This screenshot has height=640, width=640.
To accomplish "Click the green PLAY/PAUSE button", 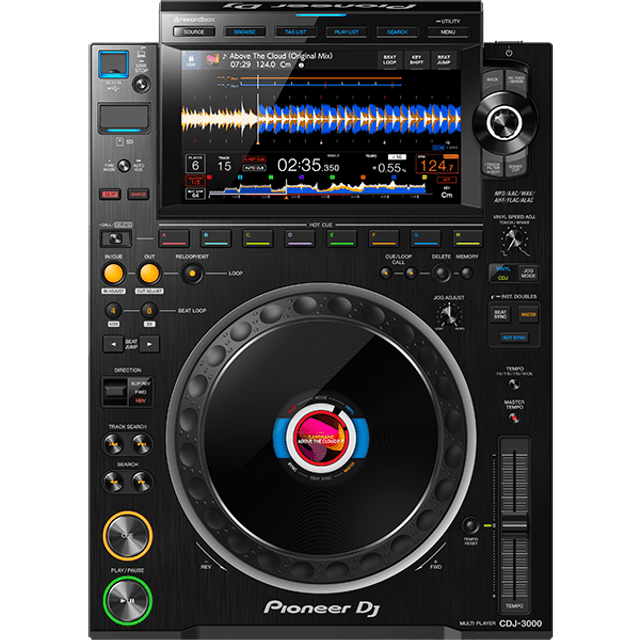I will tap(127, 600).
